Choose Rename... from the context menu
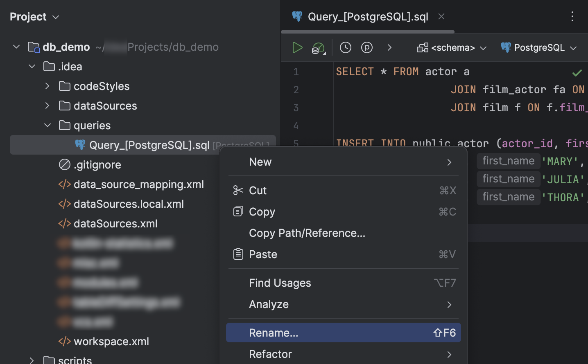The height and width of the screenshot is (364, 588). [x=274, y=333]
